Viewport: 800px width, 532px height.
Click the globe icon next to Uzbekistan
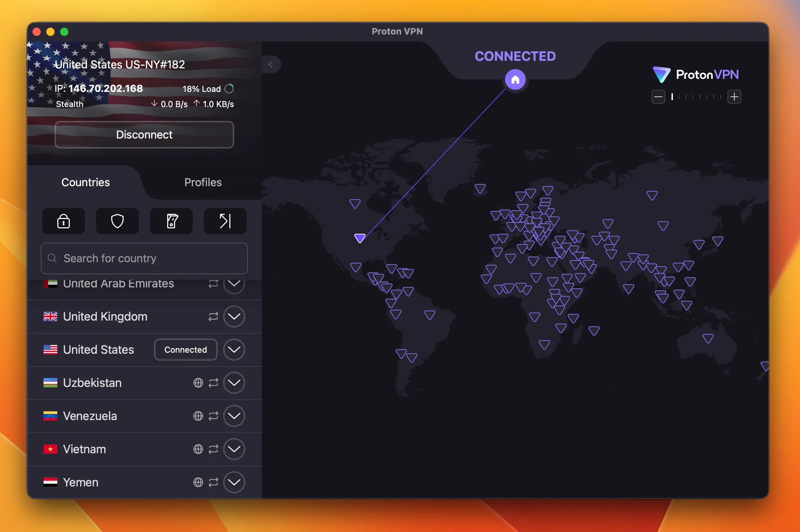pos(198,383)
